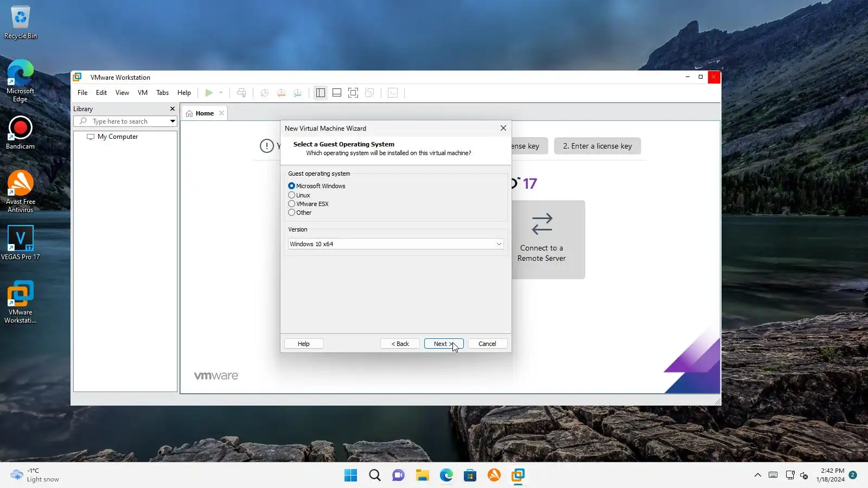Close the Library panel

tap(173, 109)
